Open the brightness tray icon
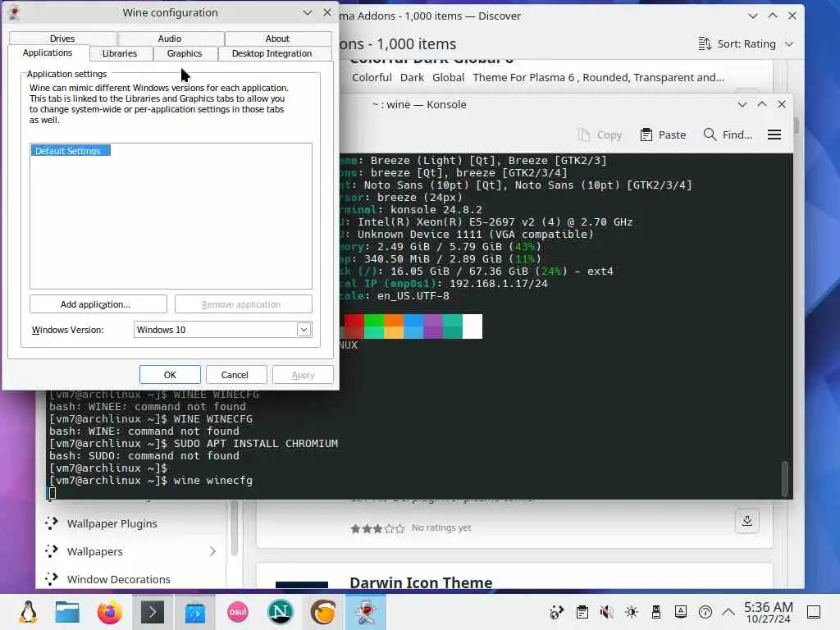The image size is (840, 630). (632, 612)
